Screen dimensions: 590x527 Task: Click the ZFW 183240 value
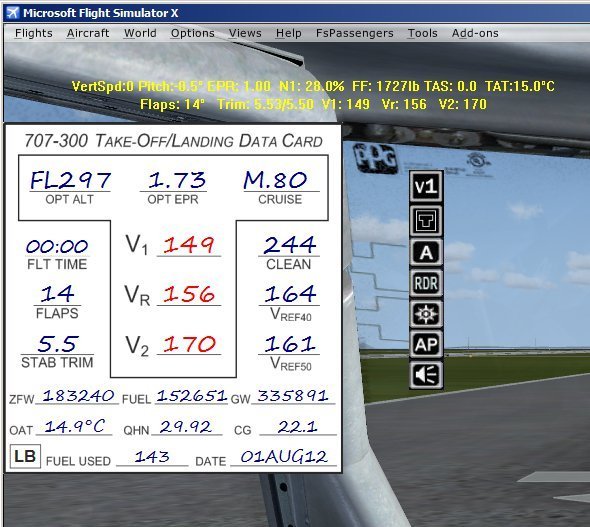pos(78,396)
